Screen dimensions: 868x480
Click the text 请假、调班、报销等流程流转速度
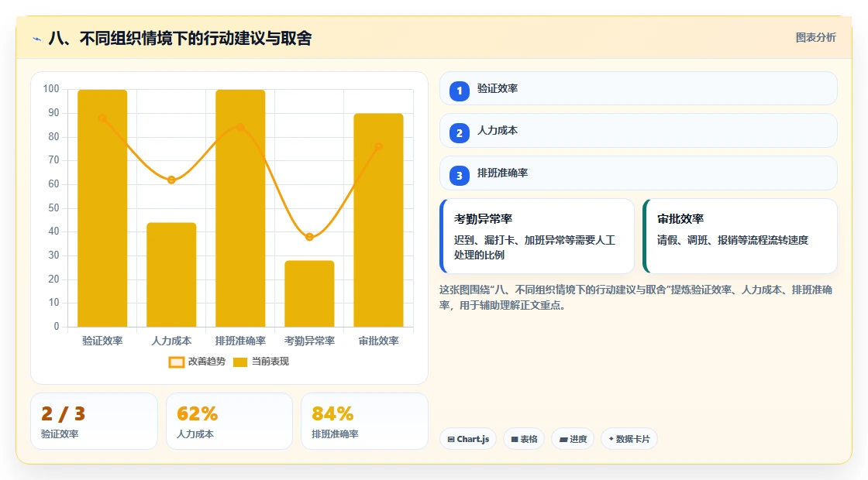tap(732, 240)
